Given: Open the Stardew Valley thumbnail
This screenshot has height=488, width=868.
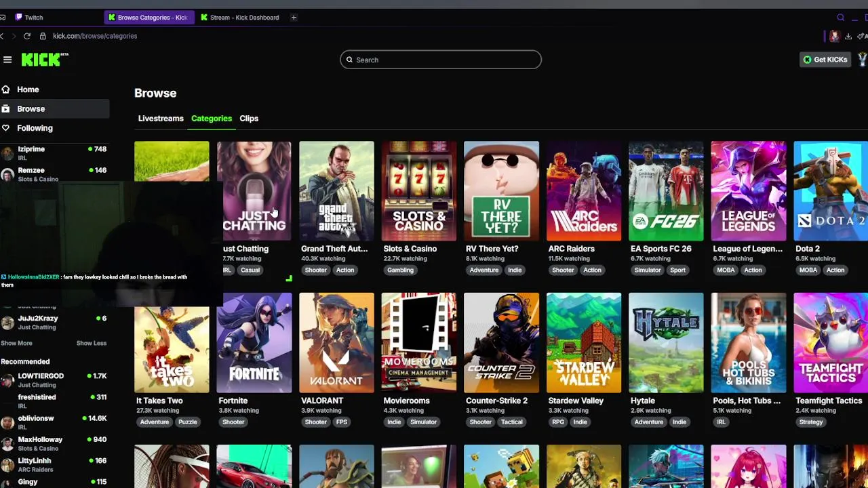Looking at the screenshot, I should [x=584, y=343].
